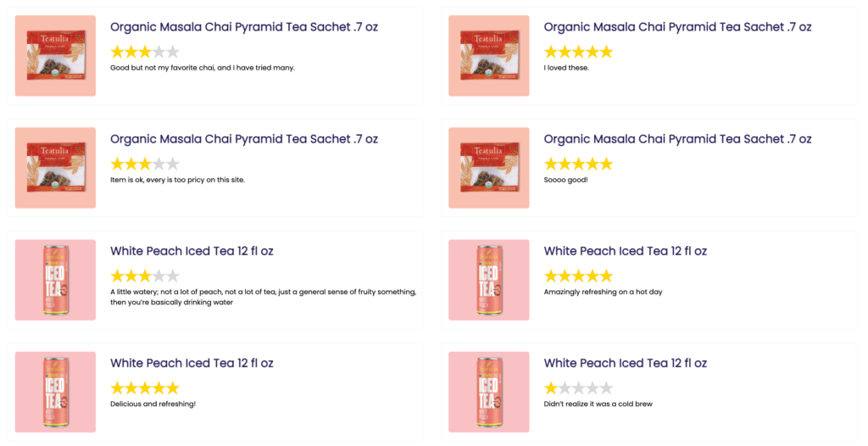
Task: Click the chai sachet image beside "Soooo good!"
Action: tap(489, 168)
